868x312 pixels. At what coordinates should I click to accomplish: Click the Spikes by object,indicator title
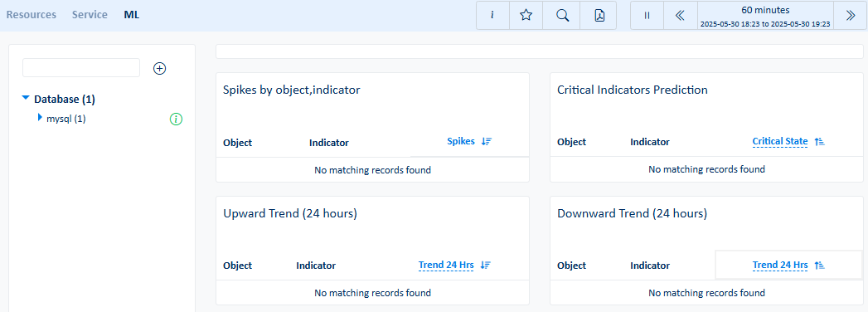292,90
